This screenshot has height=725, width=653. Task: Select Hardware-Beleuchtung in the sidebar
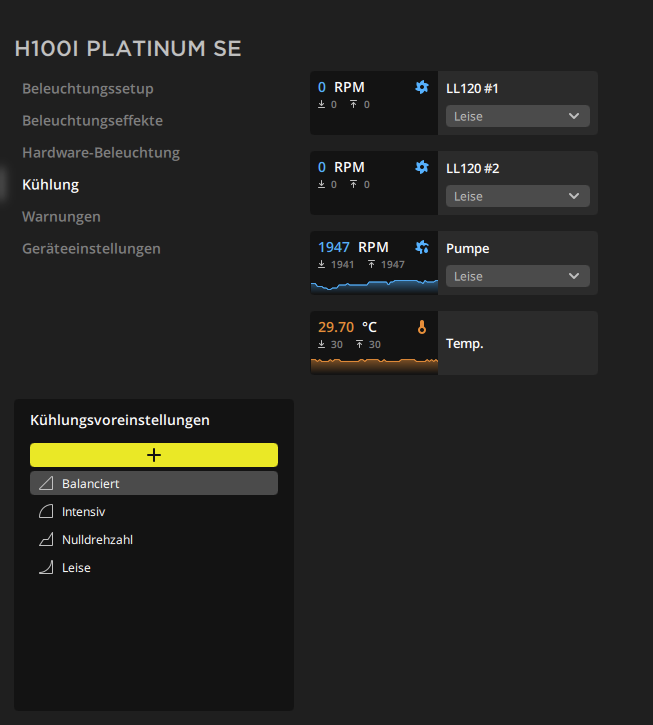click(101, 152)
